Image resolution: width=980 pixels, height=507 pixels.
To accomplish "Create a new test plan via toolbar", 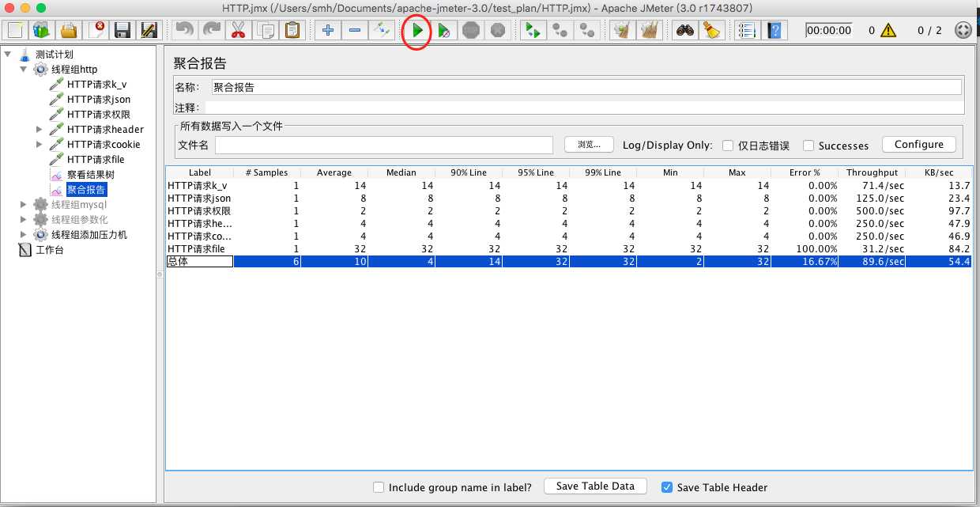I will 15,30.
